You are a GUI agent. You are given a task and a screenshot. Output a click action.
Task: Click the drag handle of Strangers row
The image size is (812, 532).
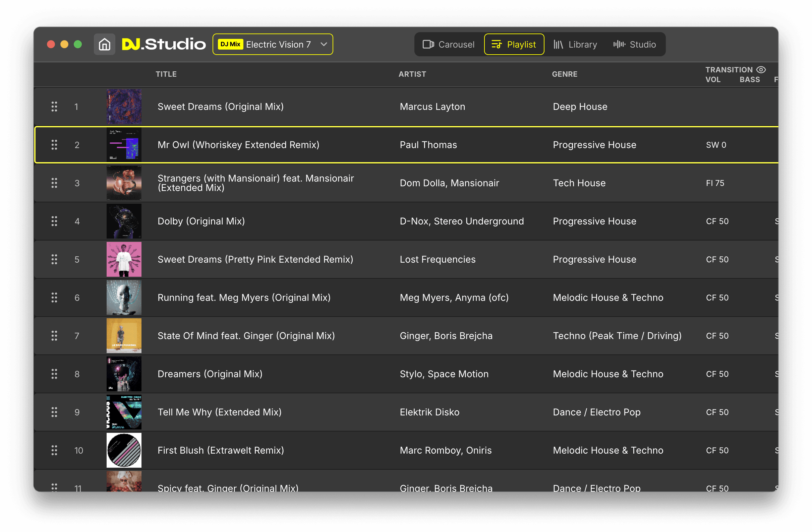coord(54,183)
